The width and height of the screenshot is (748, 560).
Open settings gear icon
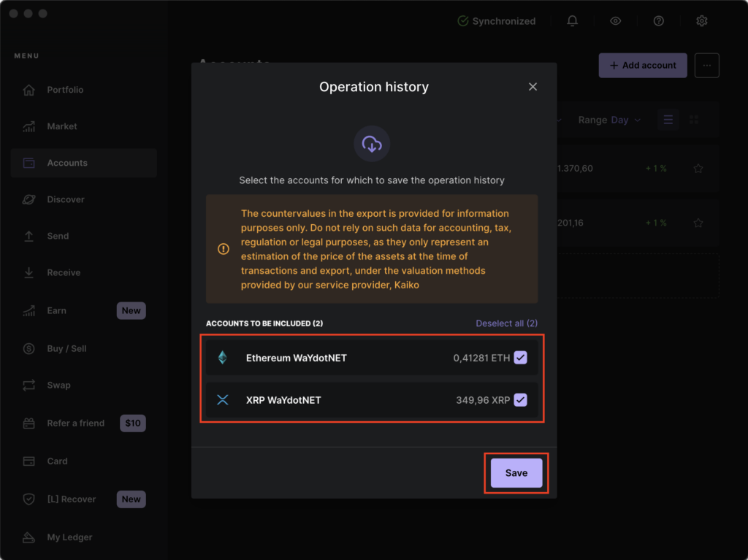pyautogui.click(x=701, y=21)
